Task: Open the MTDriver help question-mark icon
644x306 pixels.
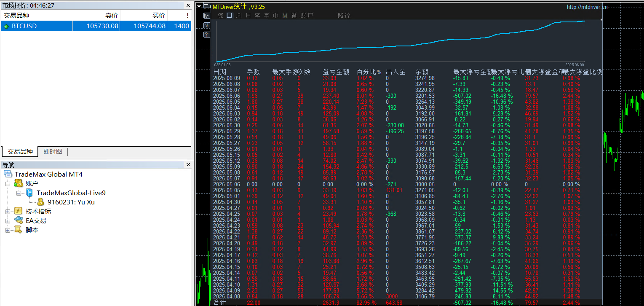Action: tap(206, 35)
